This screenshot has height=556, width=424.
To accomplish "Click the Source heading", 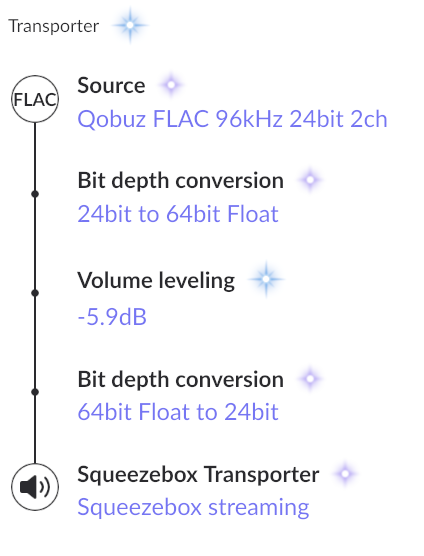I will point(111,85).
